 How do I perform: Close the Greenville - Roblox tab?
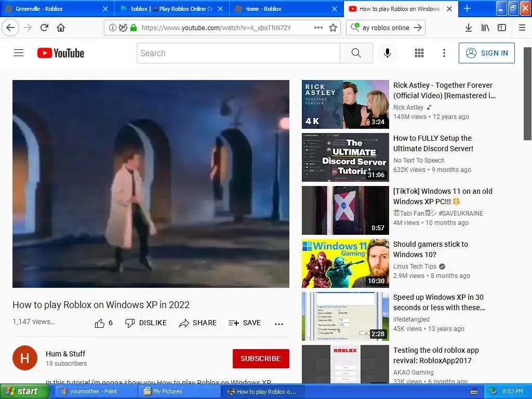pyautogui.click(x=105, y=9)
